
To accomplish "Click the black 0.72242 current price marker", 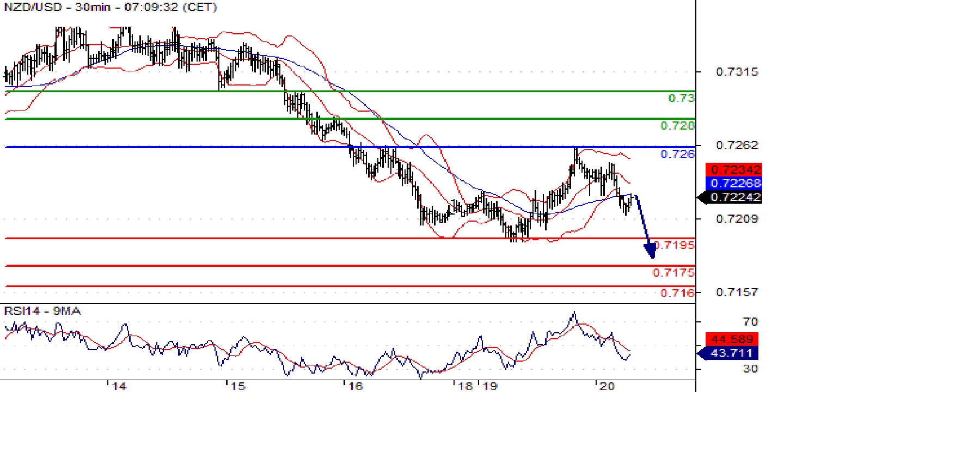I will pos(733,197).
